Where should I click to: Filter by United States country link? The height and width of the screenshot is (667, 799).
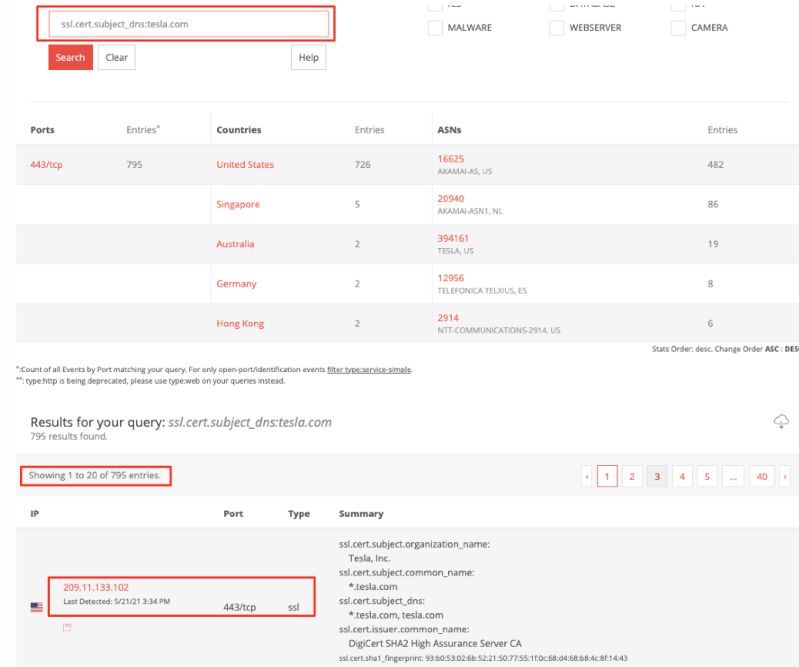[245, 165]
